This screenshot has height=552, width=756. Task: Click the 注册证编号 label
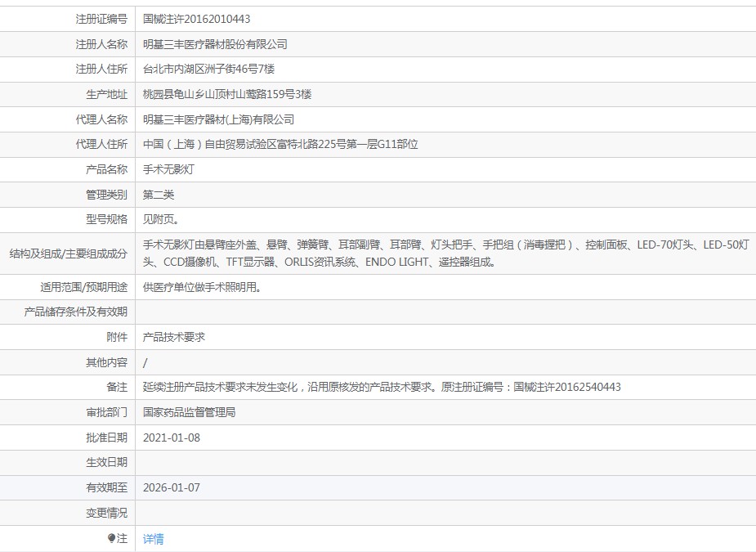point(101,19)
